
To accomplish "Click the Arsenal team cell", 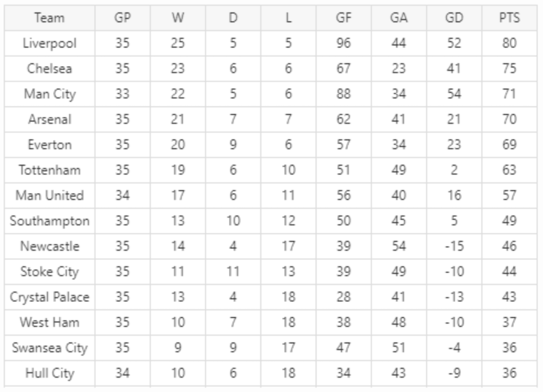I will click(x=49, y=120).
